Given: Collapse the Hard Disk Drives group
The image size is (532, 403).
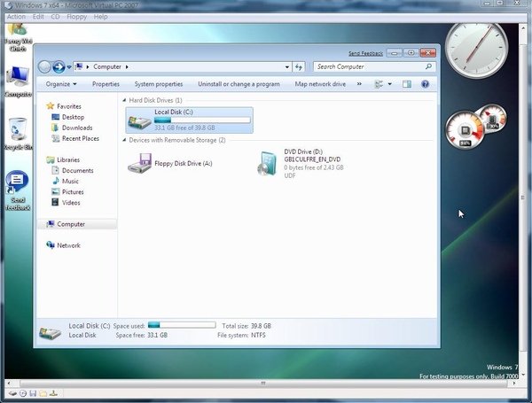Looking at the screenshot, I should [124, 100].
